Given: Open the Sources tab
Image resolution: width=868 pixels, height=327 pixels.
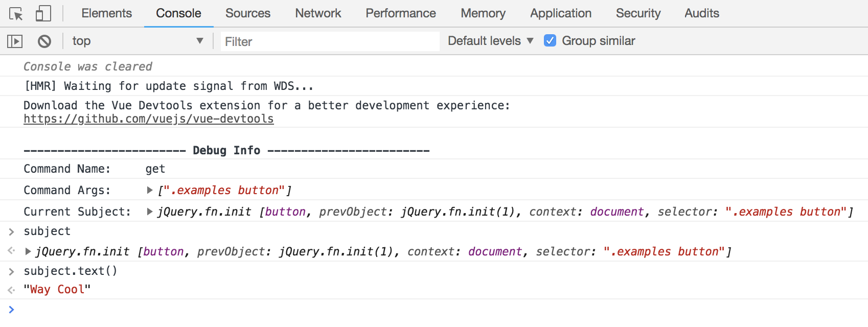Looking at the screenshot, I should tap(248, 13).
